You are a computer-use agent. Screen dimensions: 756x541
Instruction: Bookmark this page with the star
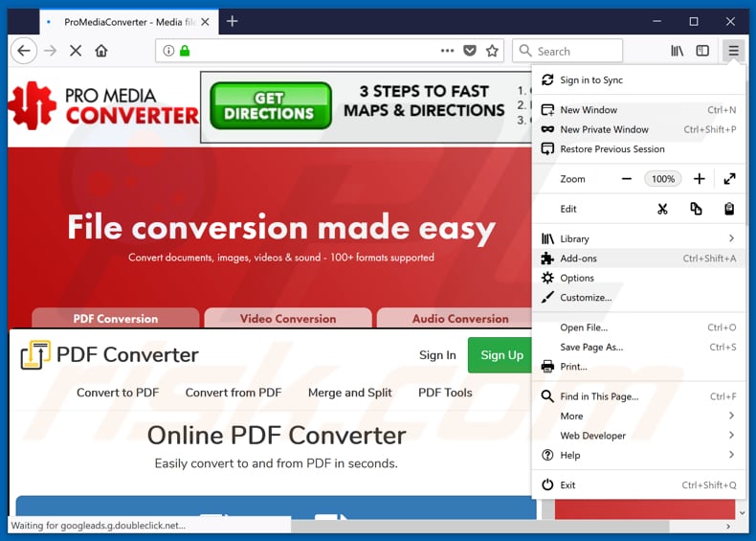pos(492,51)
